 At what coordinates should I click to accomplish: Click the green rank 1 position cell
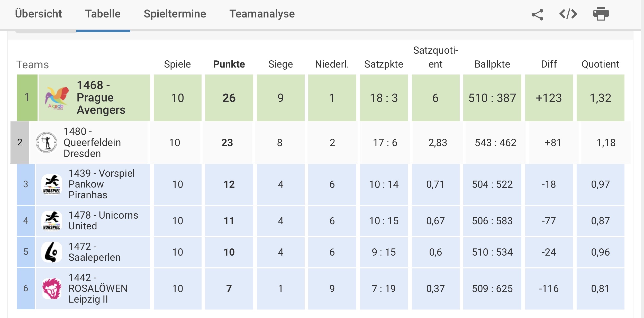pyautogui.click(x=27, y=98)
